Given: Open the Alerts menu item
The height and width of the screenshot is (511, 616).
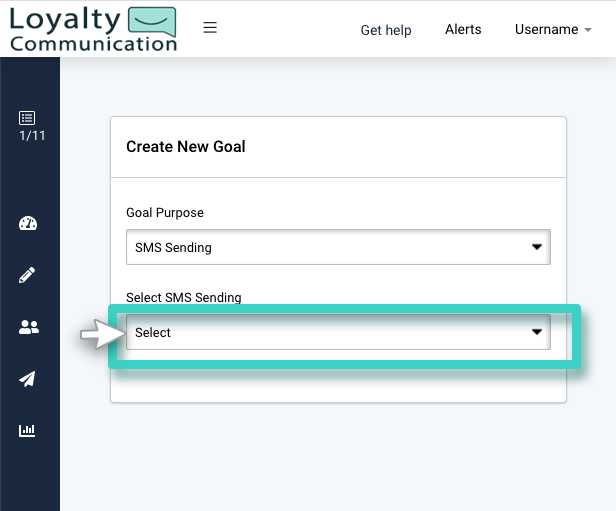Looking at the screenshot, I should click(463, 30).
